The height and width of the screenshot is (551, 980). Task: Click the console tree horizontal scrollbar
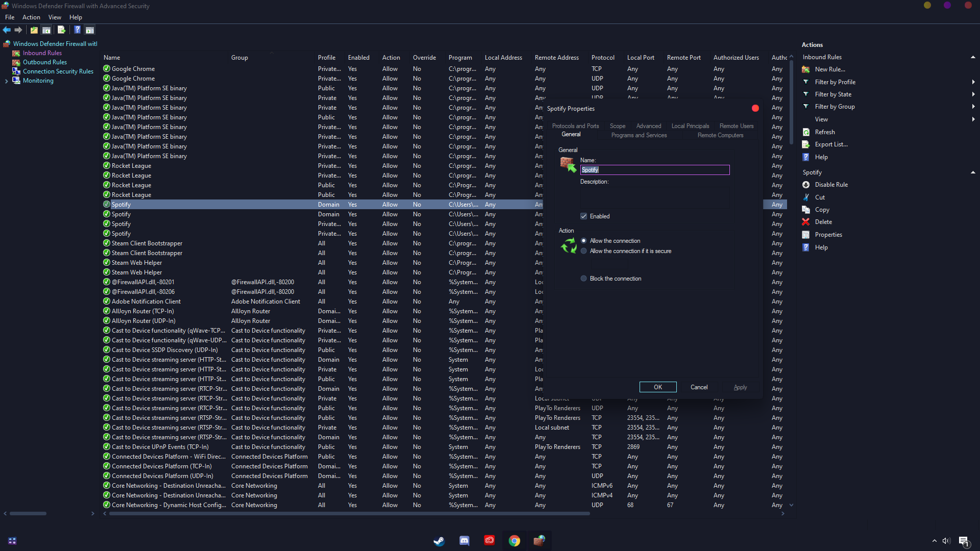coord(28,513)
